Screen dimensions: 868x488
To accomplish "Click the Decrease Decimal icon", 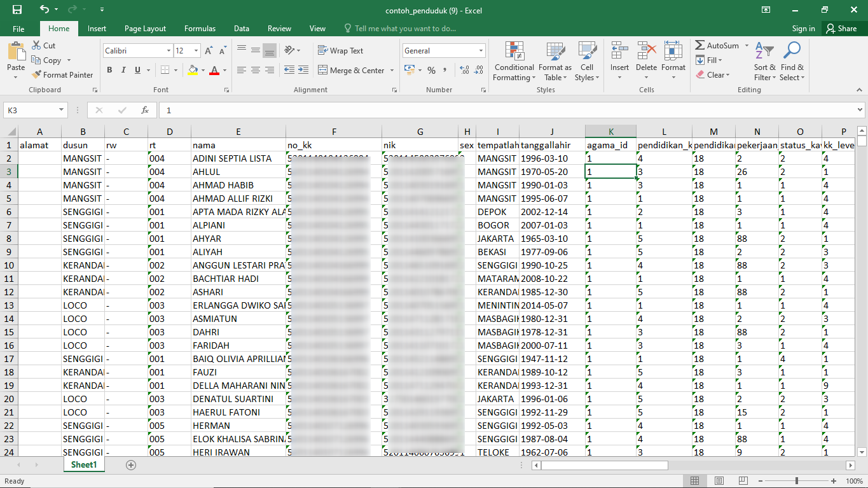I will click(x=479, y=71).
